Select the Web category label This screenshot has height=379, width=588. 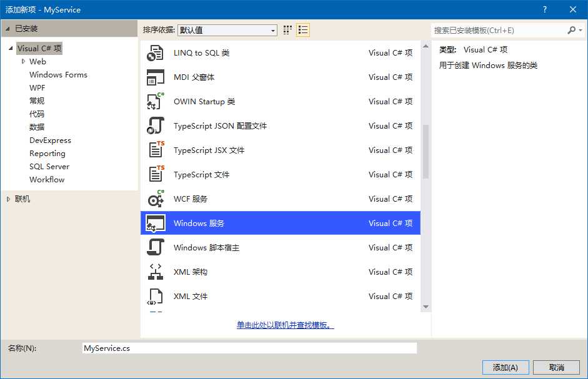click(x=37, y=61)
